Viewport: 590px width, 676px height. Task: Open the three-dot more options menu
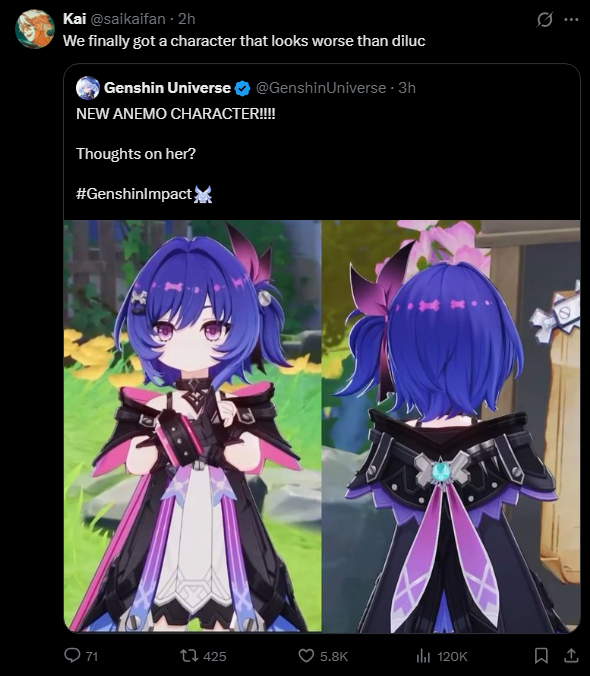coord(571,19)
